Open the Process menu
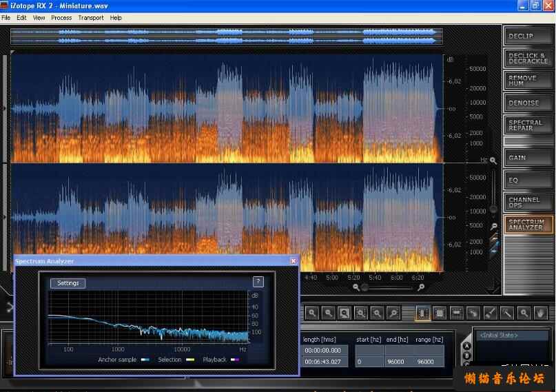The width and height of the screenshot is (556, 392). click(61, 18)
